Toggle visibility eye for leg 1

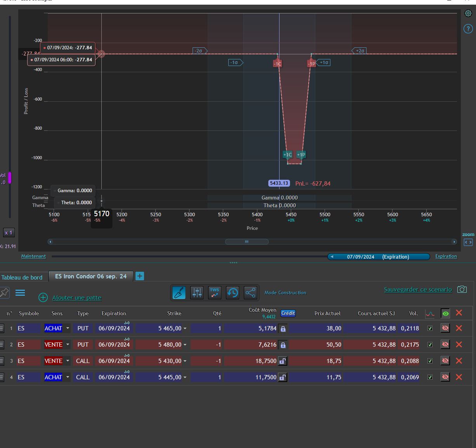445,328
